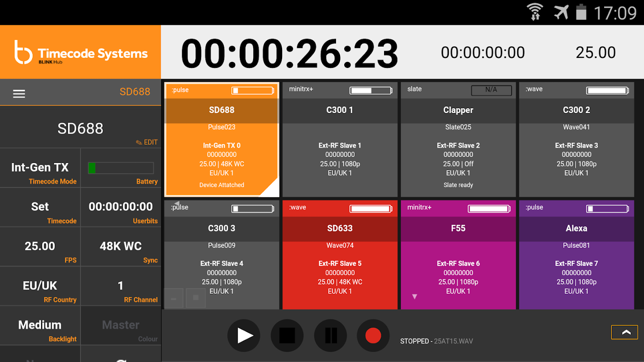Click the Wave074 label on SD633 card
This screenshot has height=362, width=644.
click(340, 245)
